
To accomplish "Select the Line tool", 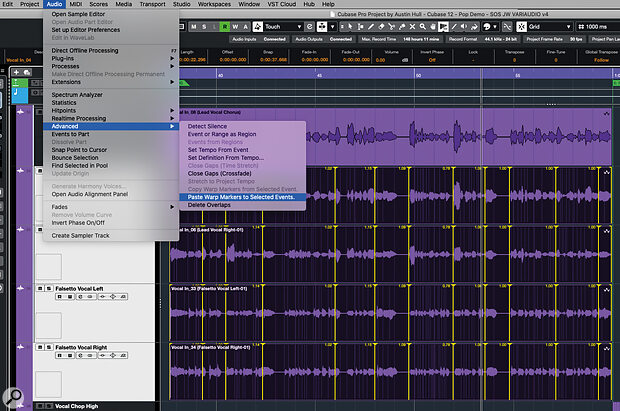I will (x=454, y=27).
